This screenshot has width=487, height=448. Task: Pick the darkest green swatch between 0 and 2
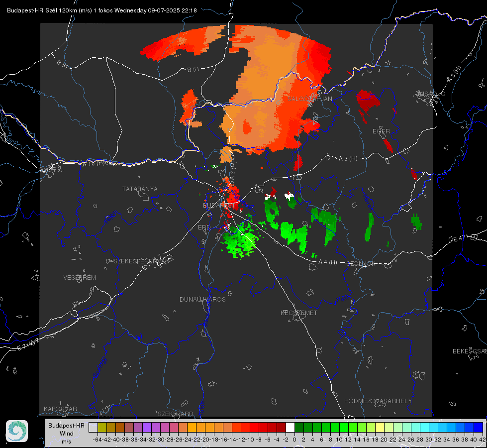point(299,428)
